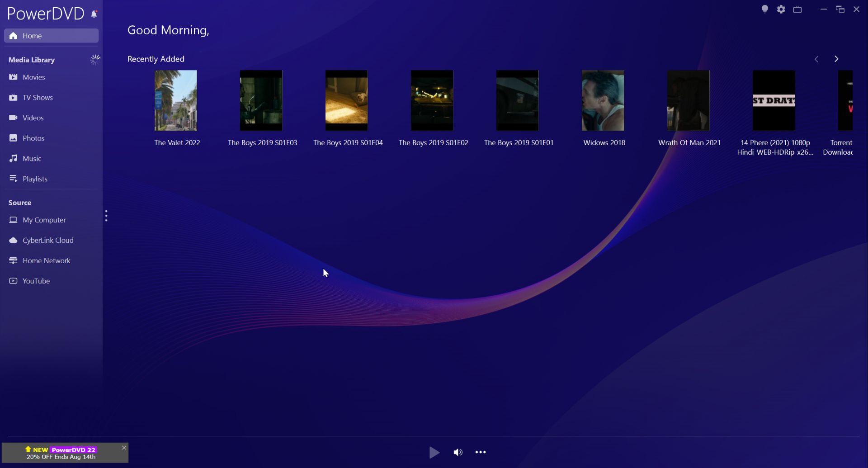Open Home Network source
Screen dimensions: 868x468
(51, 261)
